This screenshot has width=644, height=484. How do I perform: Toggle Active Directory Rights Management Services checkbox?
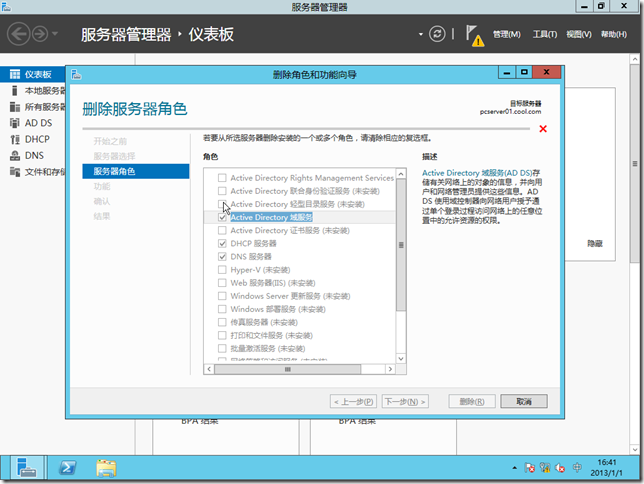pos(222,178)
